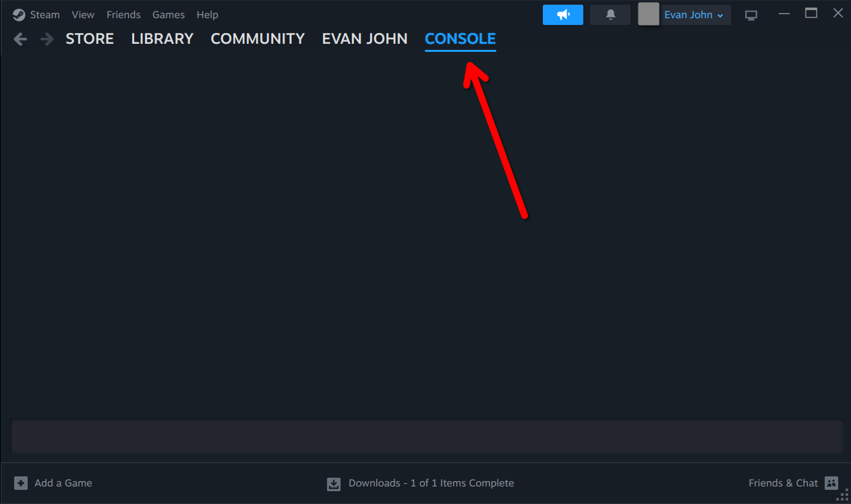851x504 pixels.
Task: Open the Friends menu
Action: tap(123, 15)
